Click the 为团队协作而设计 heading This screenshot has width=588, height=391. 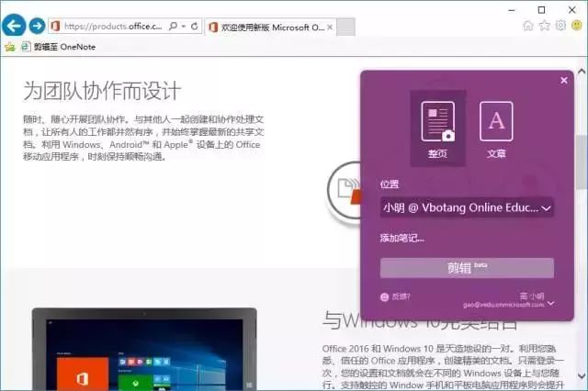pyautogui.click(x=102, y=91)
